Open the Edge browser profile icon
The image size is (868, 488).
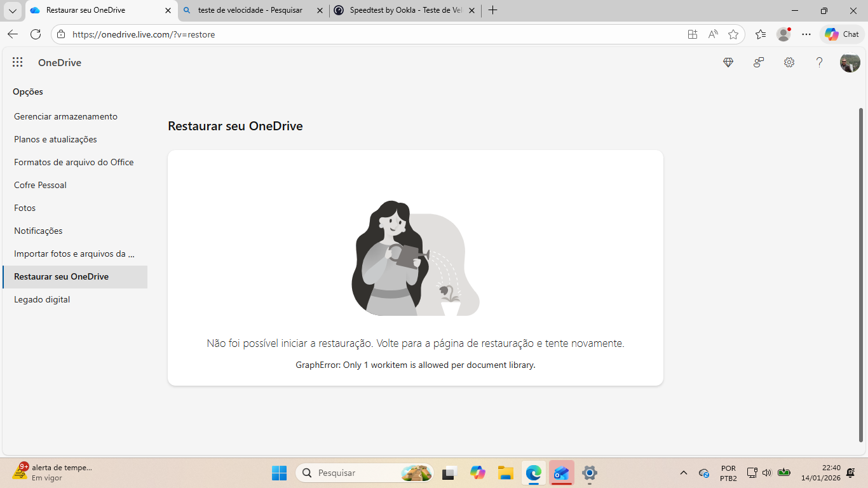point(783,34)
